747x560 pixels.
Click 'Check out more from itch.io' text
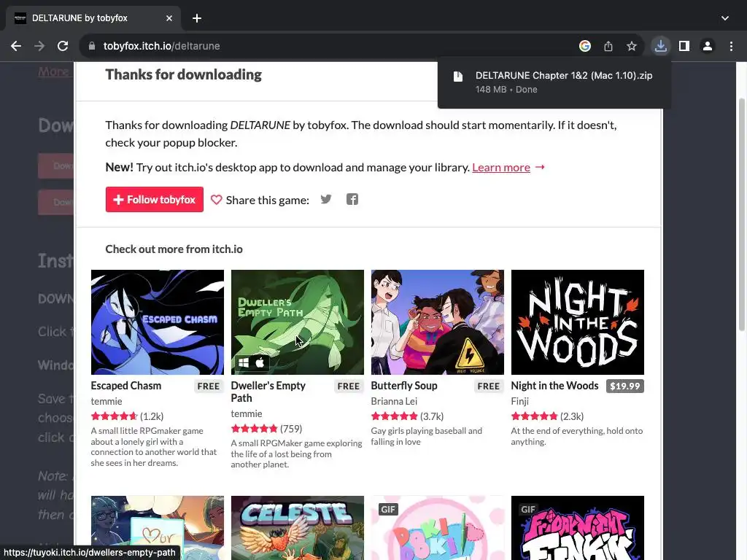coord(174,249)
